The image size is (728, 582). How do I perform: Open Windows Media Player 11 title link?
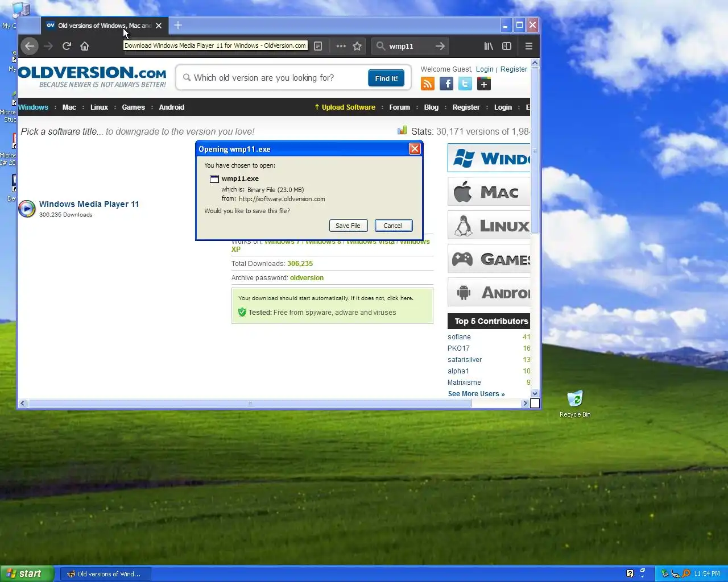(x=89, y=204)
